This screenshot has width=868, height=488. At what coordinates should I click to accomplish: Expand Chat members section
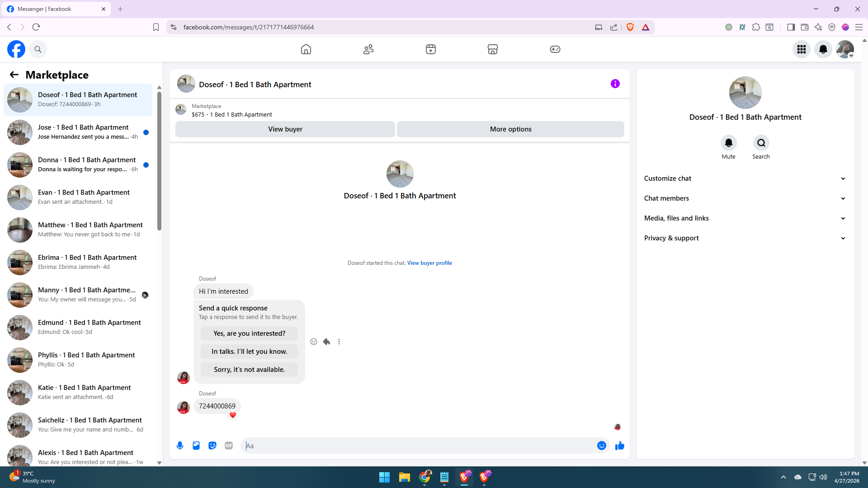[x=745, y=198]
